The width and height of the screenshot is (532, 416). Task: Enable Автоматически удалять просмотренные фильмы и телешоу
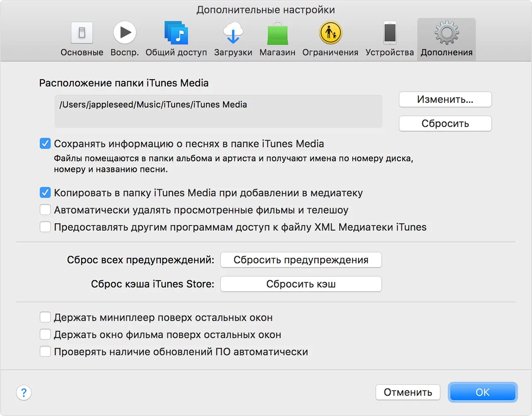[45, 210]
